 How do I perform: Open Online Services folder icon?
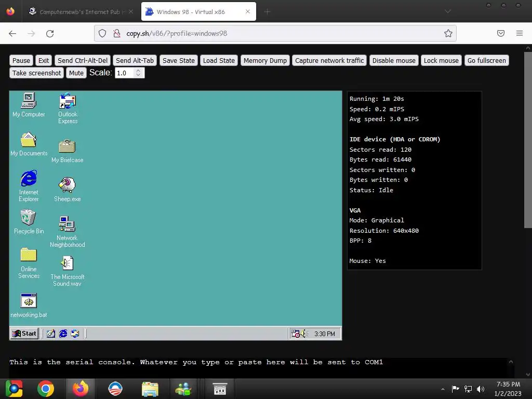pyautogui.click(x=29, y=263)
